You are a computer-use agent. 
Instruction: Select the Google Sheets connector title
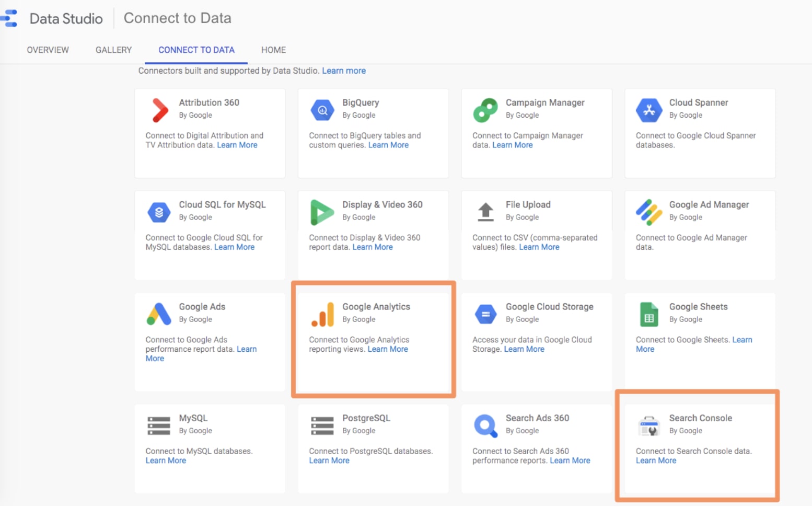(x=699, y=306)
